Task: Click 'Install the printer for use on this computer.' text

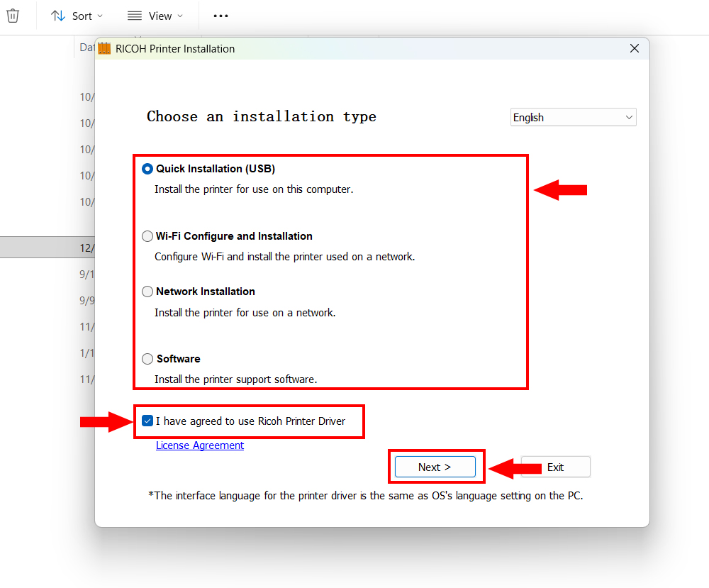Action: coord(254,189)
